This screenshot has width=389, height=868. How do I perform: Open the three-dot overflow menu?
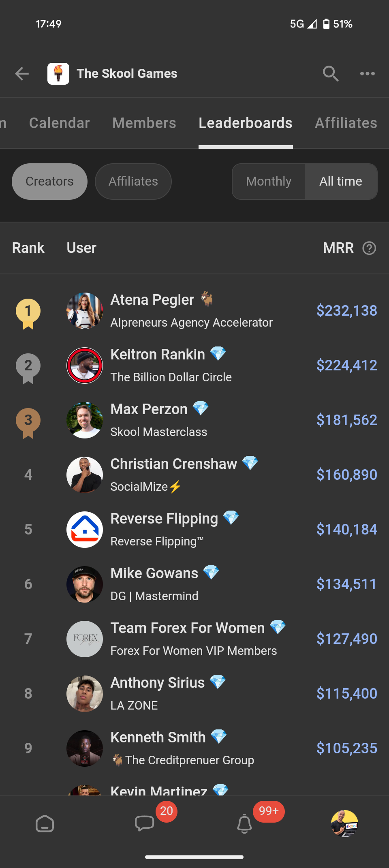click(x=368, y=73)
